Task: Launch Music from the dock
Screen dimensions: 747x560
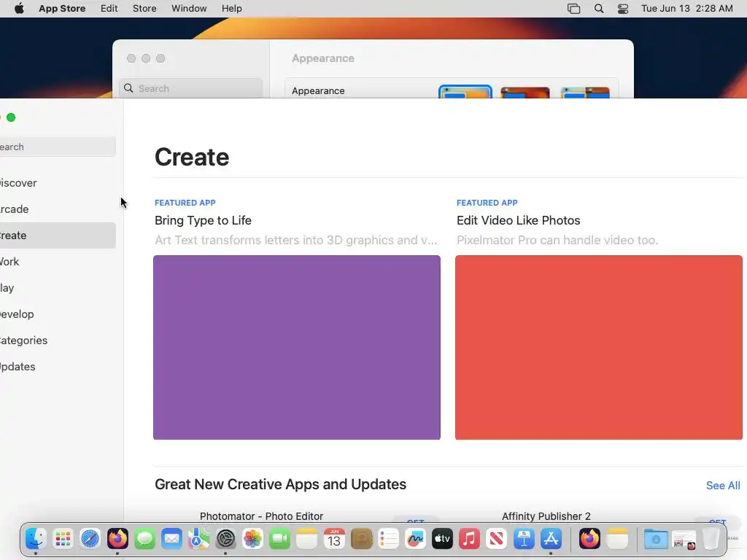Action: pos(469,539)
